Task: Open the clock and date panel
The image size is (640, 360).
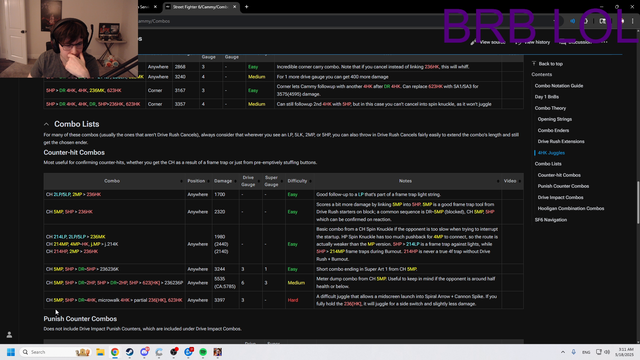Action: pos(625,352)
